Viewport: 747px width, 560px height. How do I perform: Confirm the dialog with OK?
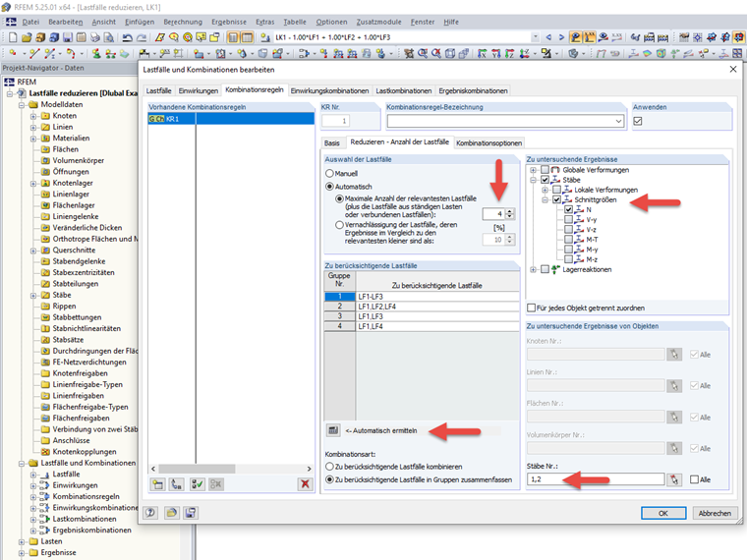663,513
